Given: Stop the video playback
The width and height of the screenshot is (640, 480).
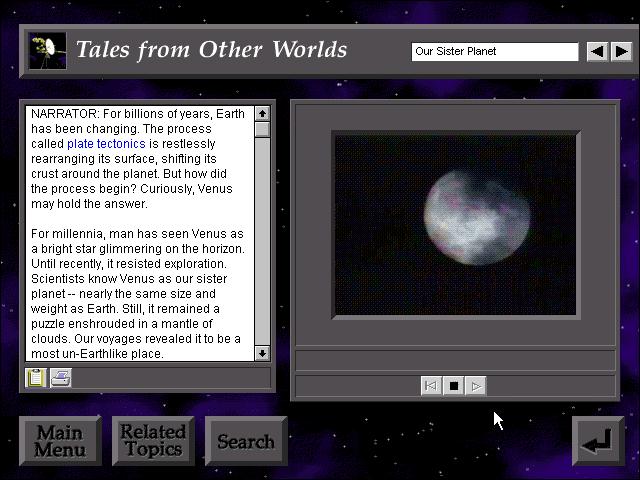Looking at the screenshot, I should (453, 386).
